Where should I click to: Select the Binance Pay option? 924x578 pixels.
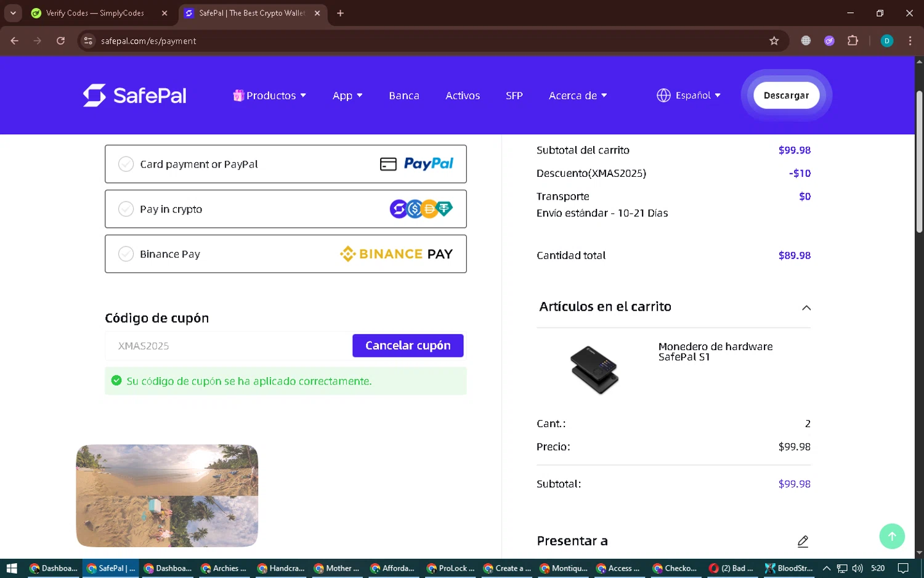click(286, 254)
